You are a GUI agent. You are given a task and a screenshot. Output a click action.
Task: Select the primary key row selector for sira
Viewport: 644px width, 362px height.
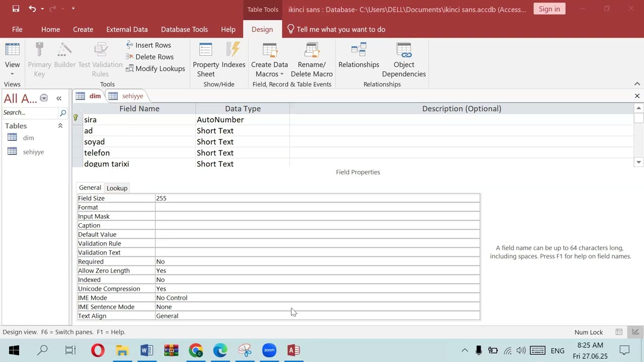[77, 120]
